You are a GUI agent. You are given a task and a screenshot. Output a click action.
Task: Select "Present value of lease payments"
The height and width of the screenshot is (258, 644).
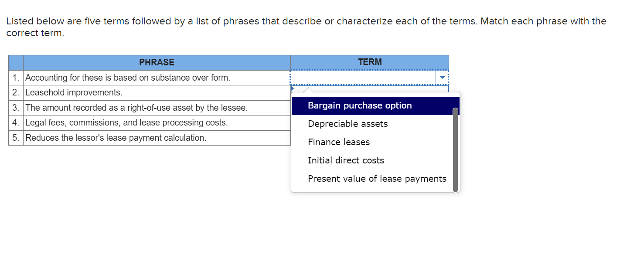[x=377, y=179]
